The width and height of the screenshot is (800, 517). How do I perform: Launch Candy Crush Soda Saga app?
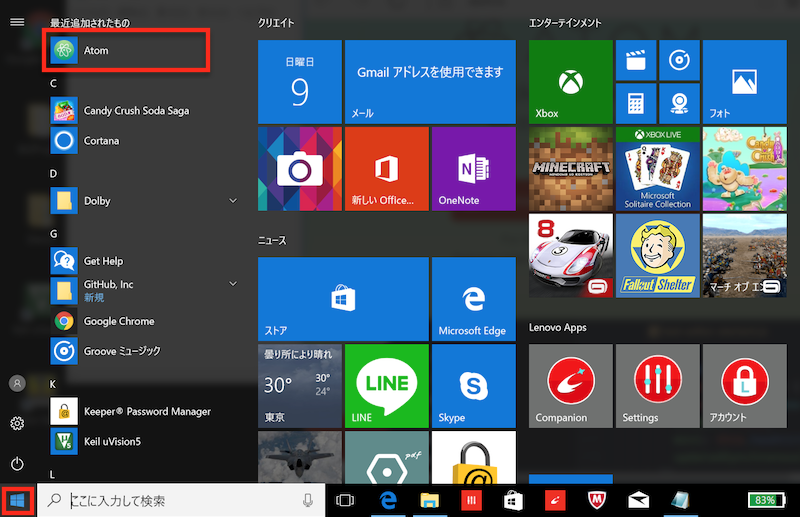point(136,110)
